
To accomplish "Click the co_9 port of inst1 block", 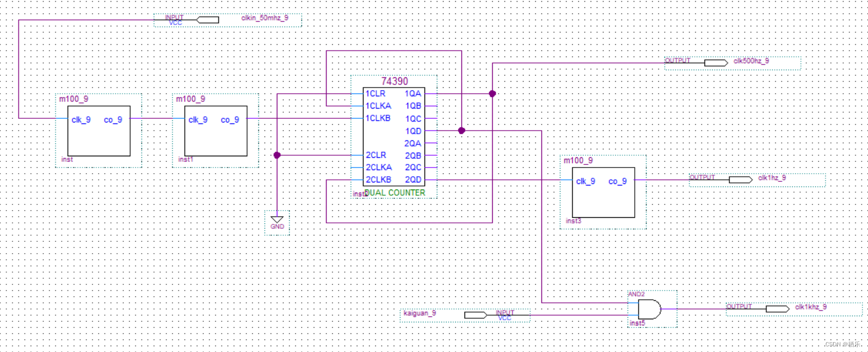I will pos(230,120).
